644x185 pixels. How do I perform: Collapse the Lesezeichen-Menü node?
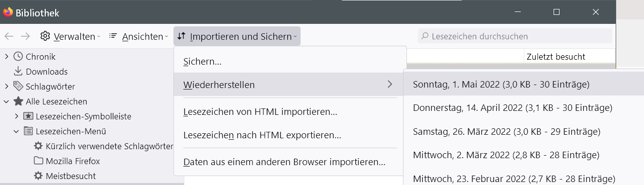pos(16,131)
